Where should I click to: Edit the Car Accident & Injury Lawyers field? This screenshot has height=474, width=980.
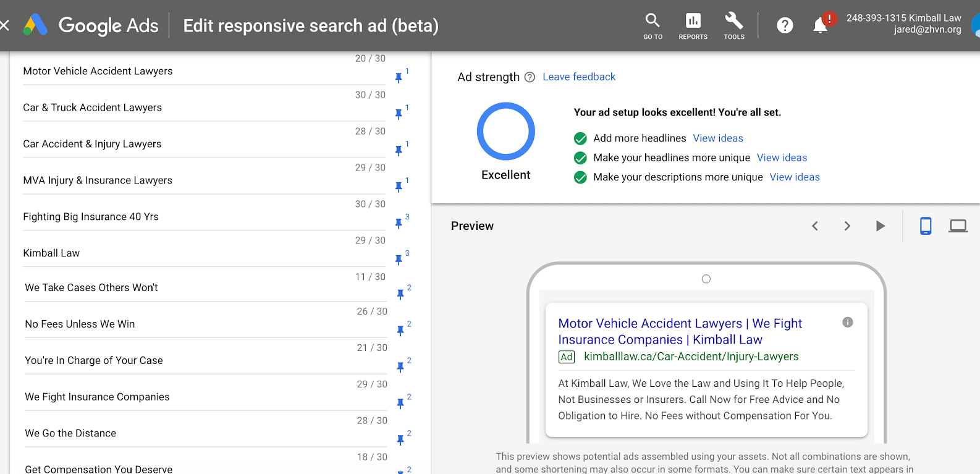[204, 144]
